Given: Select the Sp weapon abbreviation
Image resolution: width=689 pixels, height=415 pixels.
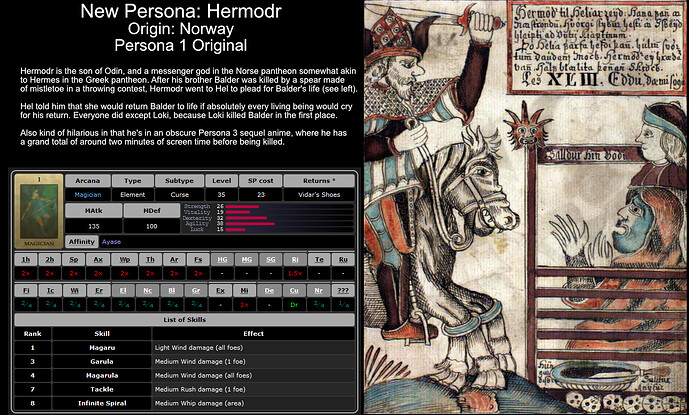Looking at the screenshot, I should 74,259.
